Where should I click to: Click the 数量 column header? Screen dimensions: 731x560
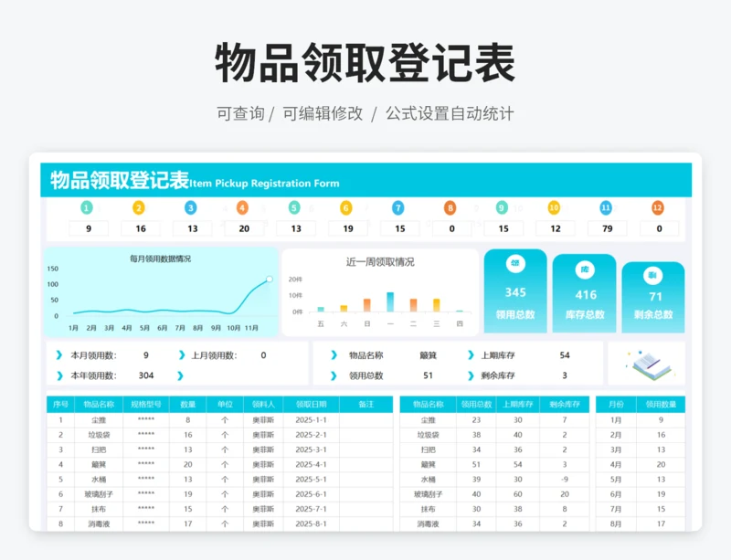[188, 405]
